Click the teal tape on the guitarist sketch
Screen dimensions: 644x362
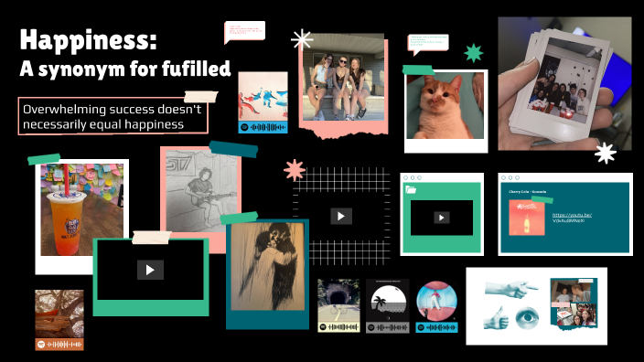point(233,149)
